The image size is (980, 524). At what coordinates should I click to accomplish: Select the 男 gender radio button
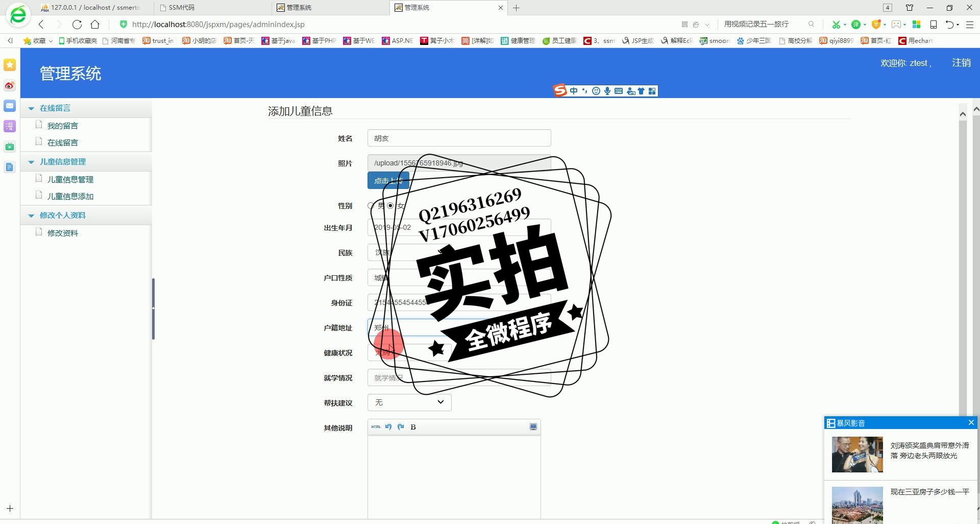[371, 206]
